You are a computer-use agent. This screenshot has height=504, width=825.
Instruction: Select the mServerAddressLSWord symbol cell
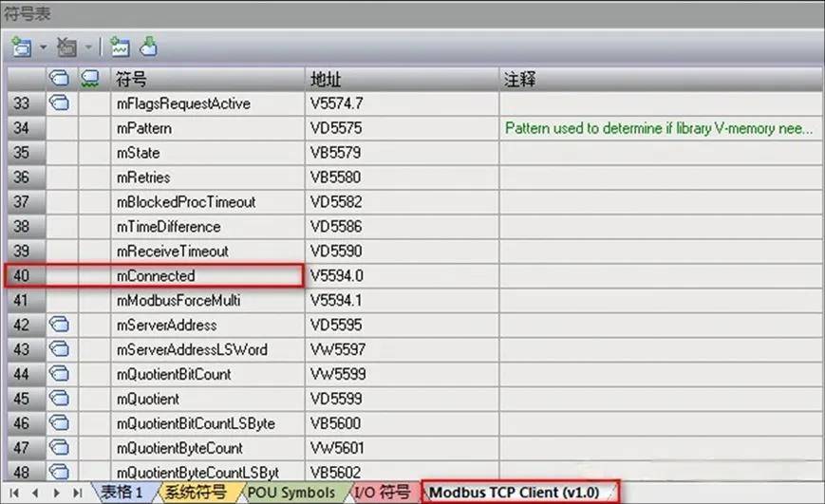pos(208,349)
